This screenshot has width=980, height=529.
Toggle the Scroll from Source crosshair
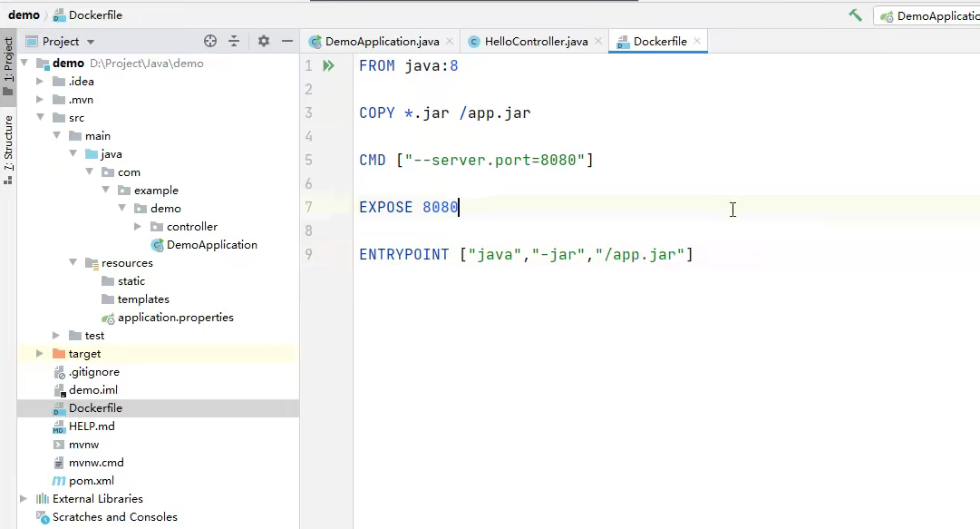click(x=209, y=42)
